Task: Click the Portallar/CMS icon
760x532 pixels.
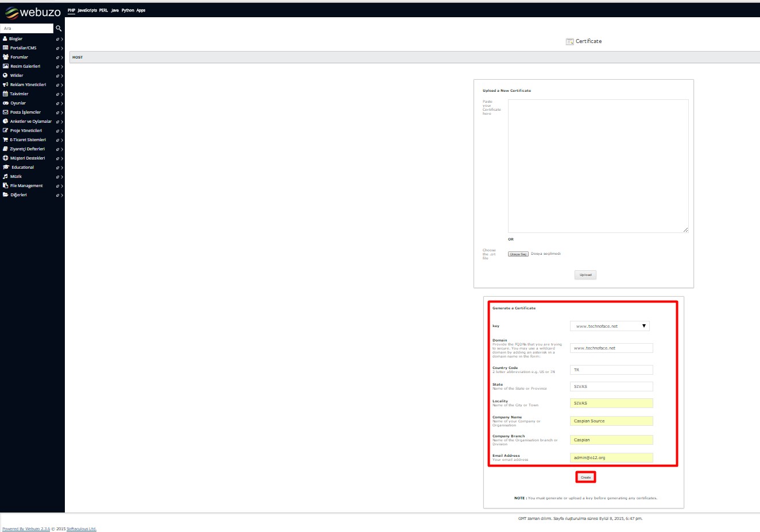Action: click(6, 48)
